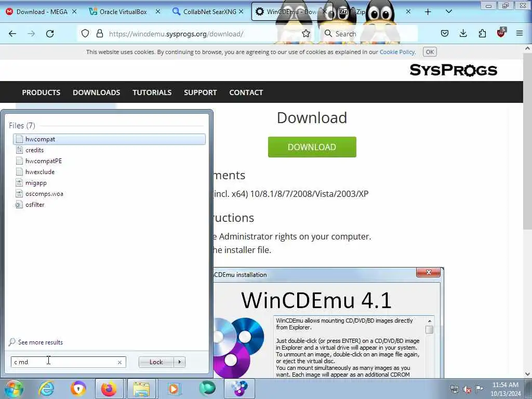Open a new browser tab
Screen dimensions: 532x399
[x=428, y=12]
